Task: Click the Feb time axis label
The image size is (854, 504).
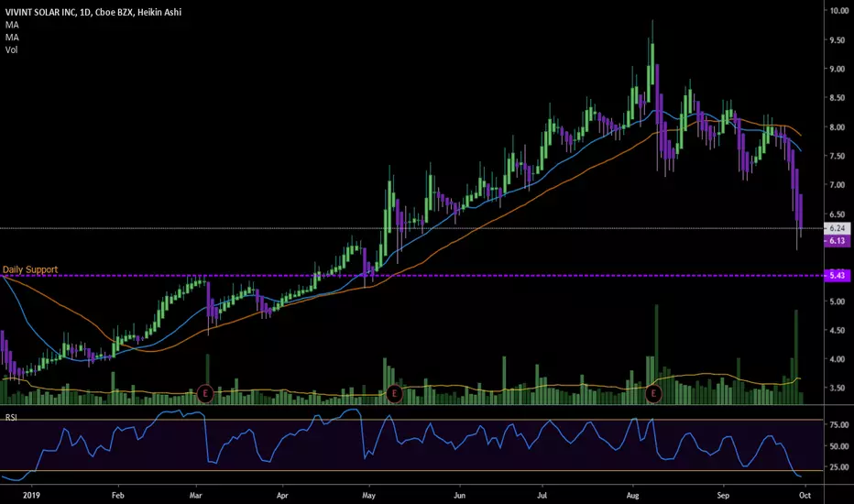Action: (117, 495)
